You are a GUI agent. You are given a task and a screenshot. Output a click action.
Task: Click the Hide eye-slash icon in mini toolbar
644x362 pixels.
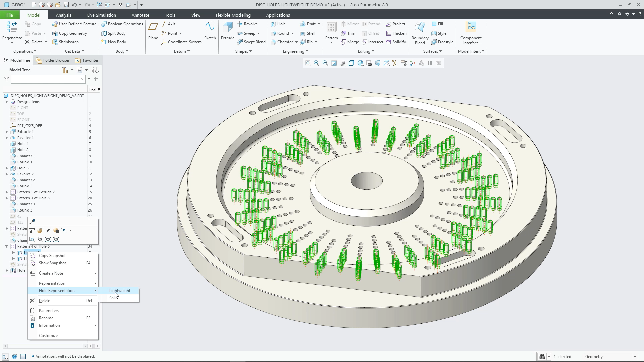40,239
